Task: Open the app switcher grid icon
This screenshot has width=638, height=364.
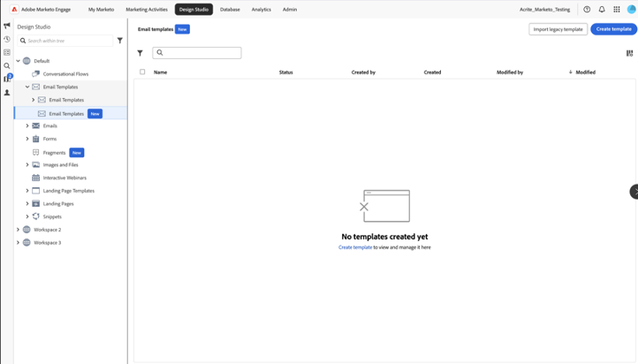Action: click(617, 10)
